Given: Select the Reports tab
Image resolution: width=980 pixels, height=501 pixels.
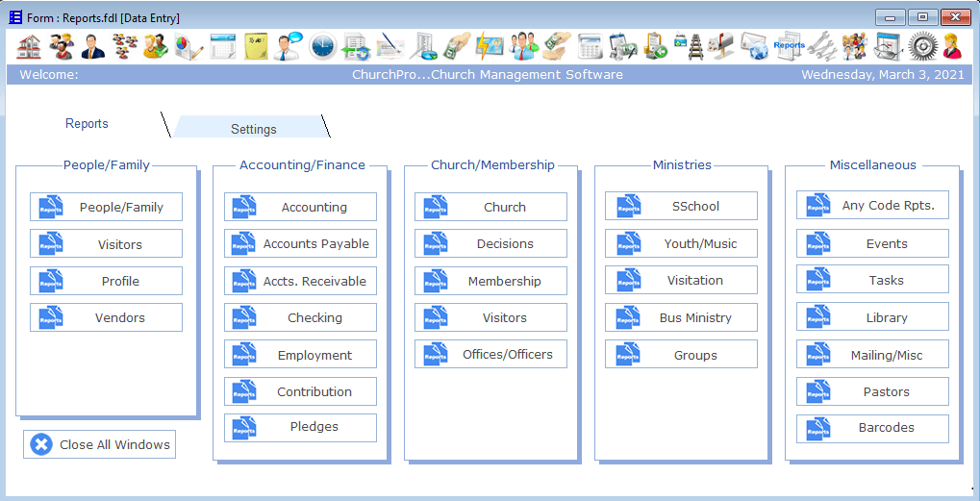Looking at the screenshot, I should 87,124.
